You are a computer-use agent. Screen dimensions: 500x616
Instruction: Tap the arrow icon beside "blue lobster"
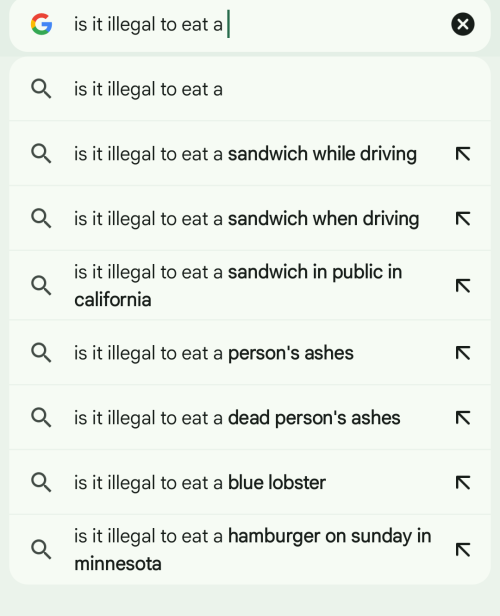pos(463,482)
